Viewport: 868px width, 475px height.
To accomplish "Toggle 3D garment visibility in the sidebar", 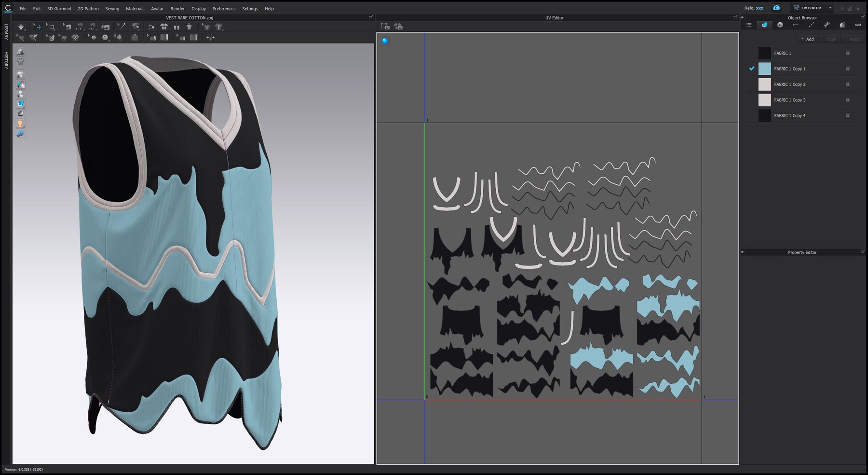I will coord(20,73).
